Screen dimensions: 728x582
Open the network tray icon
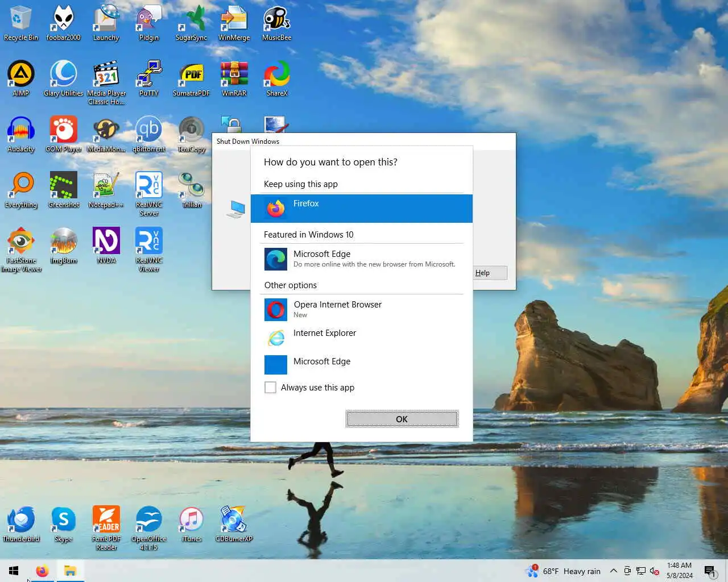(641, 571)
